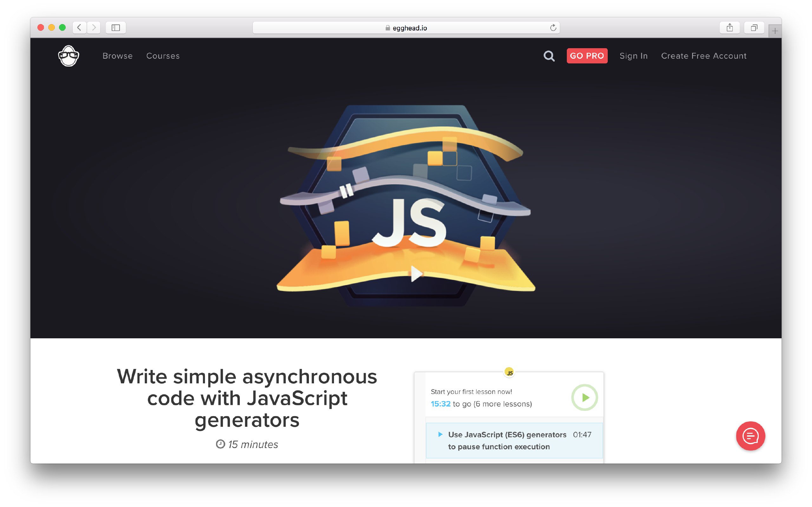Click the '01:47' lesson duration
The width and height of the screenshot is (812, 507).
(582, 435)
